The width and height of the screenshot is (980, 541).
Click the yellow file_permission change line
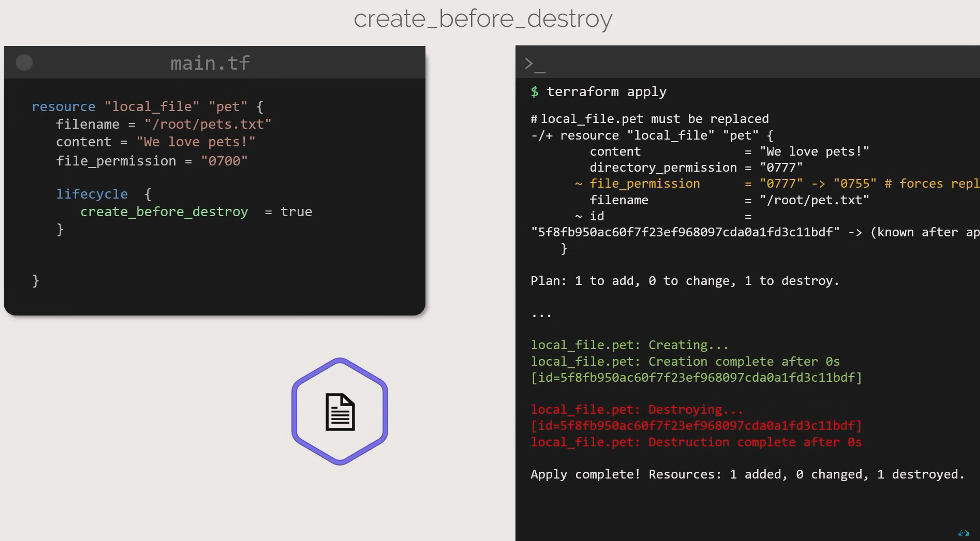click(644, 184)
